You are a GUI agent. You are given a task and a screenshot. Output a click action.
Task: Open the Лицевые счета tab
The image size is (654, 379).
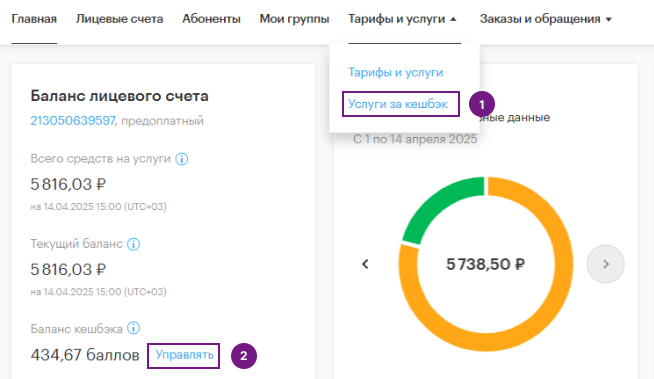(x=120, y=19)
